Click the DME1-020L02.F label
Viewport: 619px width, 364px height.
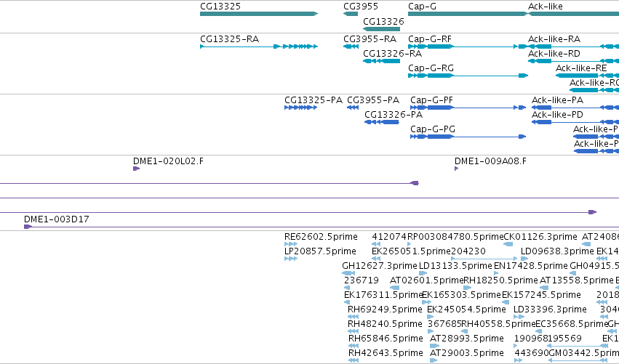click(168, 161)
